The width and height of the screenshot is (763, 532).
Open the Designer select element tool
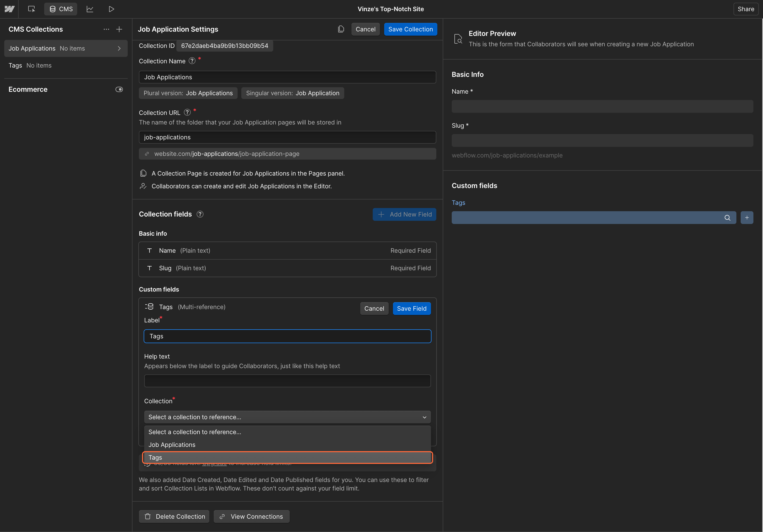point(32,9)
